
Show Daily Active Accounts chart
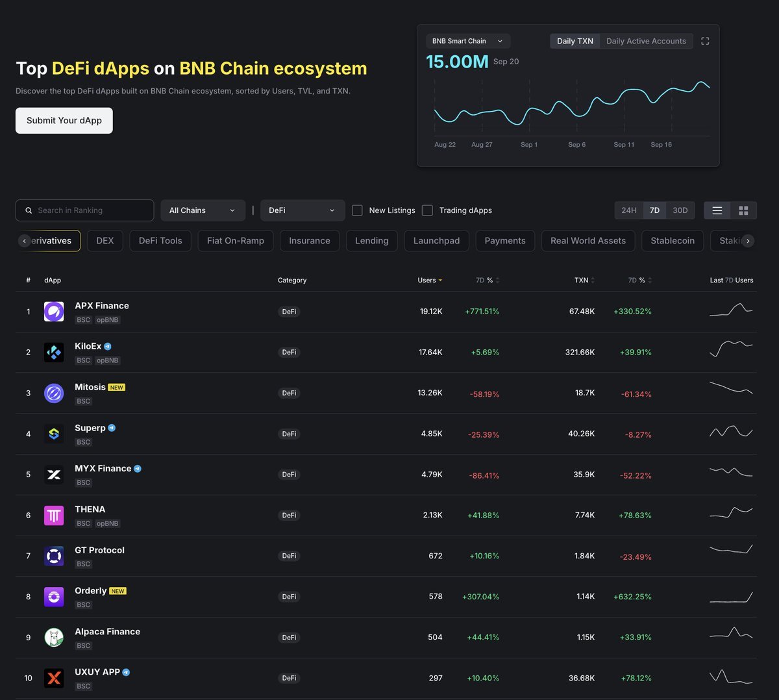coord(646,41)
